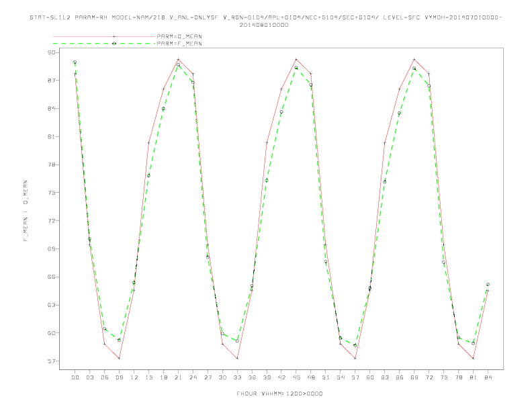
Task: Click the 90 tick label on the vertical axis
Action: pyautogui.click(x=51, y=52)
